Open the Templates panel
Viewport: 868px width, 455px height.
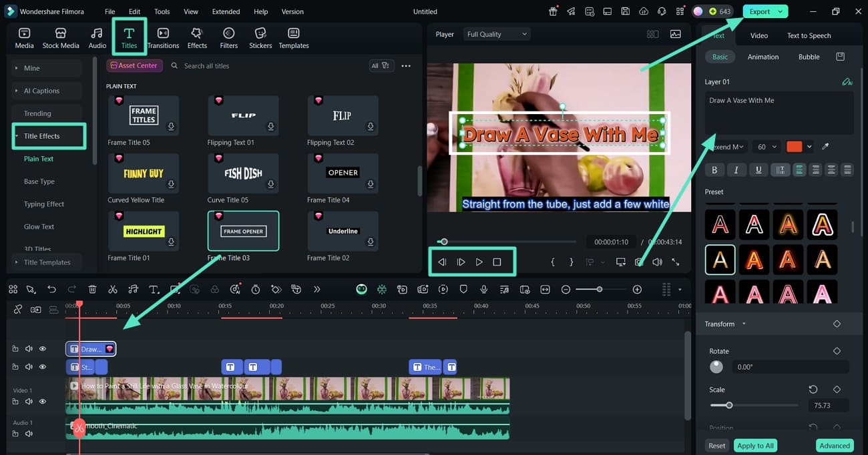pyautogui.click(x=294, y=38)
